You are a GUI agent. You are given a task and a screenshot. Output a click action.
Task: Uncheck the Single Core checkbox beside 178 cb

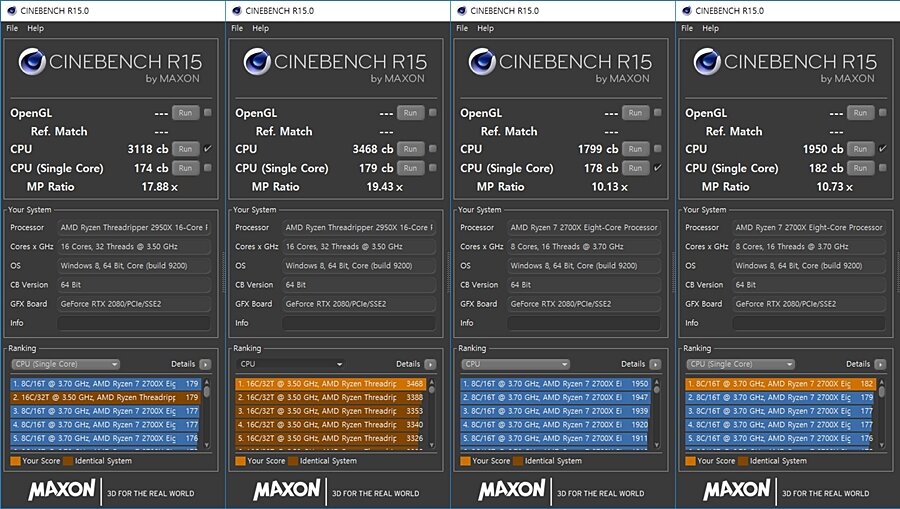[x=658, y=168]
